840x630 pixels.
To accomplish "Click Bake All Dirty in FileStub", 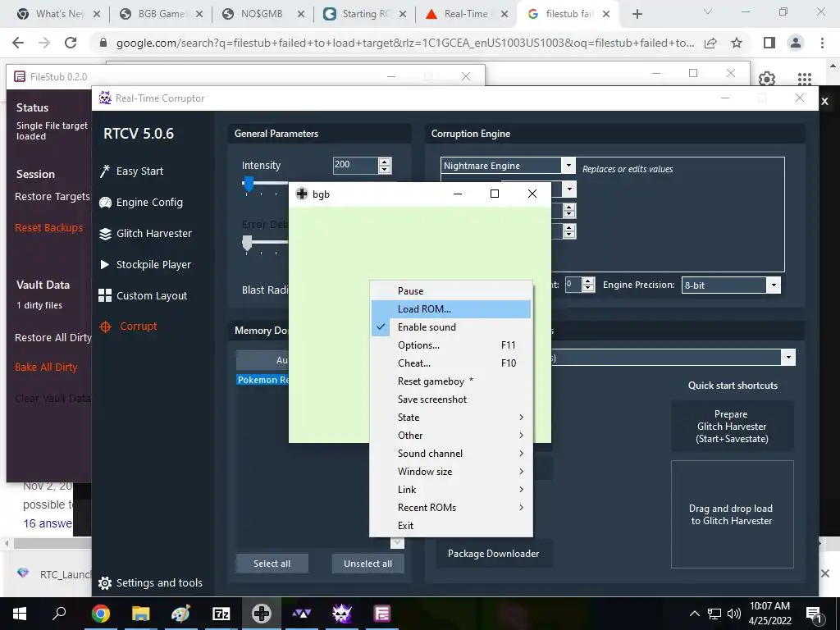I will click(46, 367).
